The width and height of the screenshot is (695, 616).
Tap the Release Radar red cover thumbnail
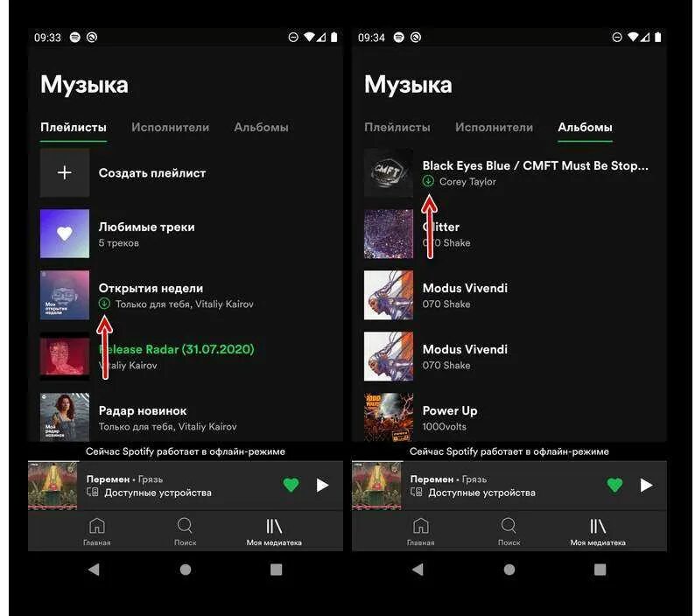(x=65, y=356)
